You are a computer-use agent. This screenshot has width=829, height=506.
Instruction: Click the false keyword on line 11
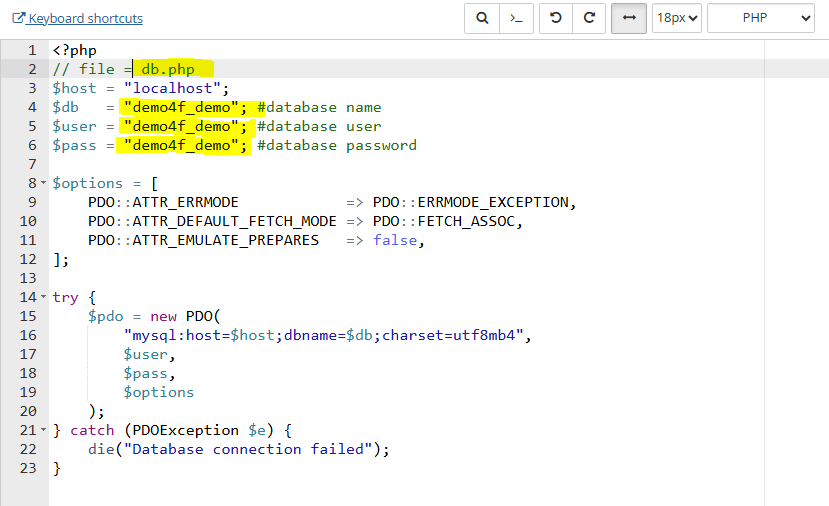pyautogui.click(x=394, y=240)
